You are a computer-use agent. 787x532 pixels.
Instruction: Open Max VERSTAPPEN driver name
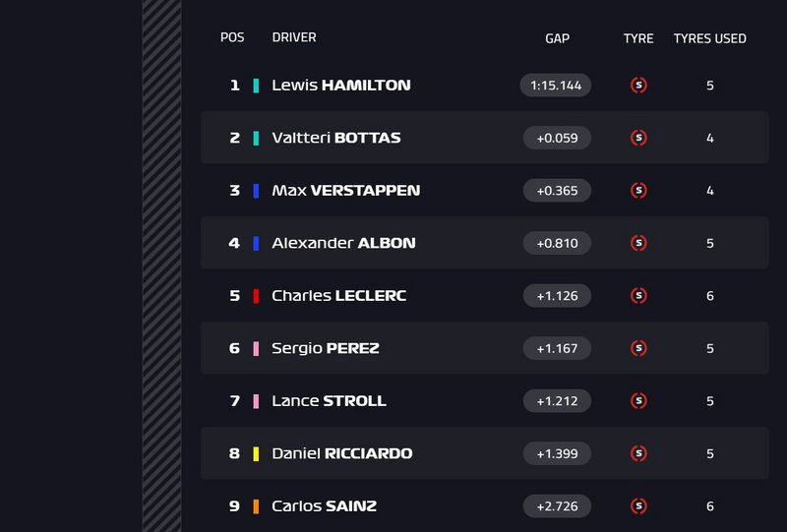click(x=345, y=191)
